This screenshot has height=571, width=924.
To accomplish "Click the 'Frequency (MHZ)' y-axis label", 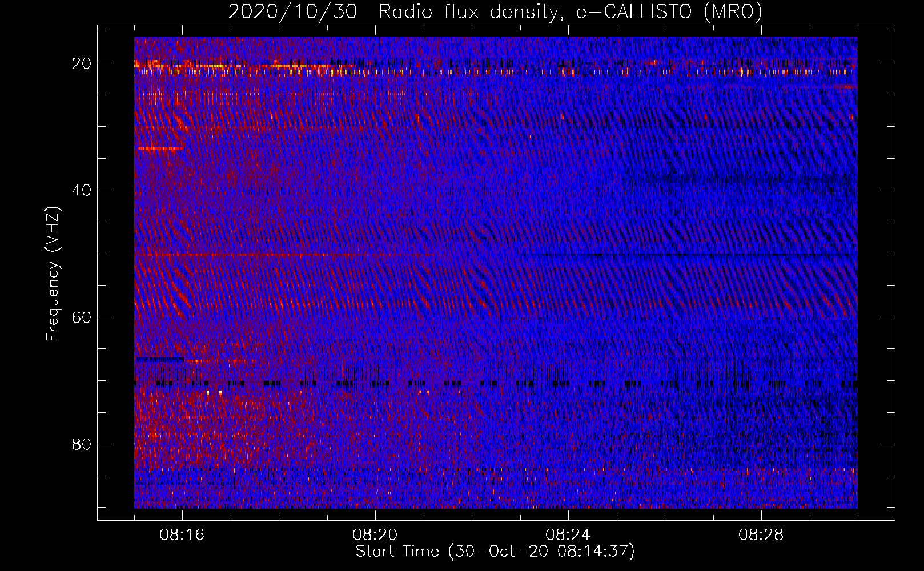I will (x=52, y=274).
